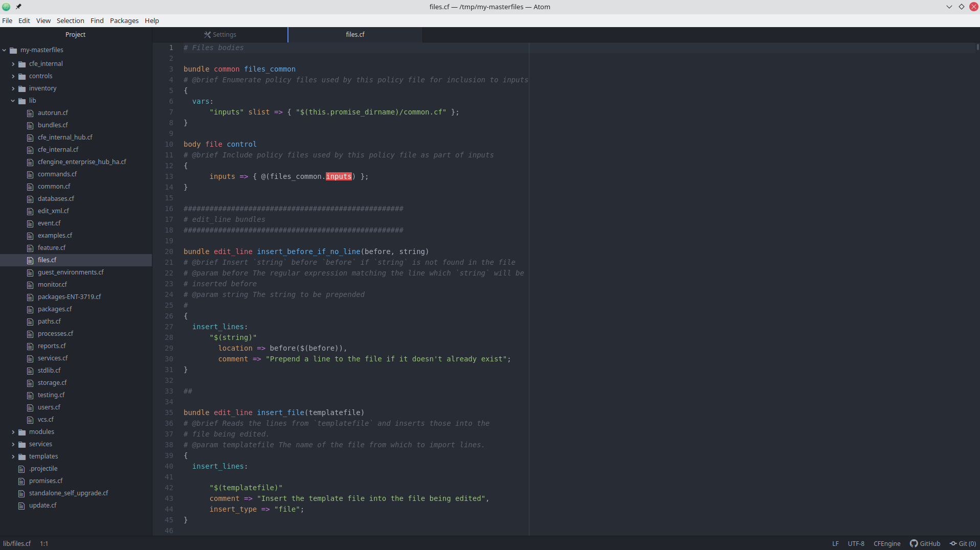Click the my-masterfiles root folder icon
This screenshot has height=550, width=980.
pos(13,50)
